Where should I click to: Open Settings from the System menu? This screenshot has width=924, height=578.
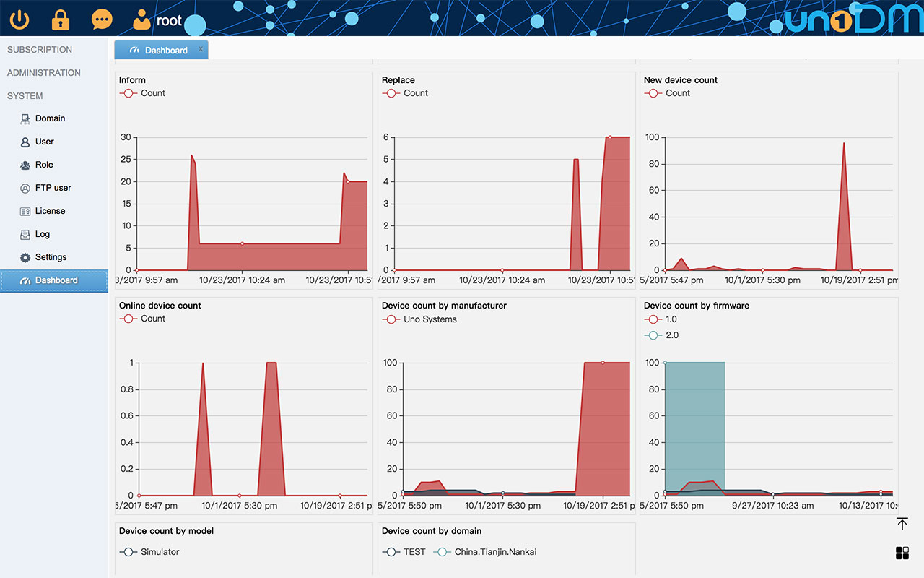click(x=51, y=257)
